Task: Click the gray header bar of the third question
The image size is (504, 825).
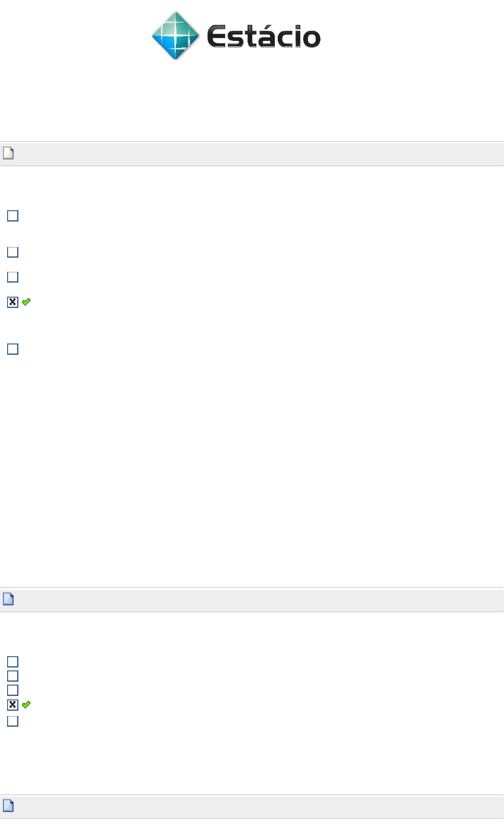Action: [252, 807]
